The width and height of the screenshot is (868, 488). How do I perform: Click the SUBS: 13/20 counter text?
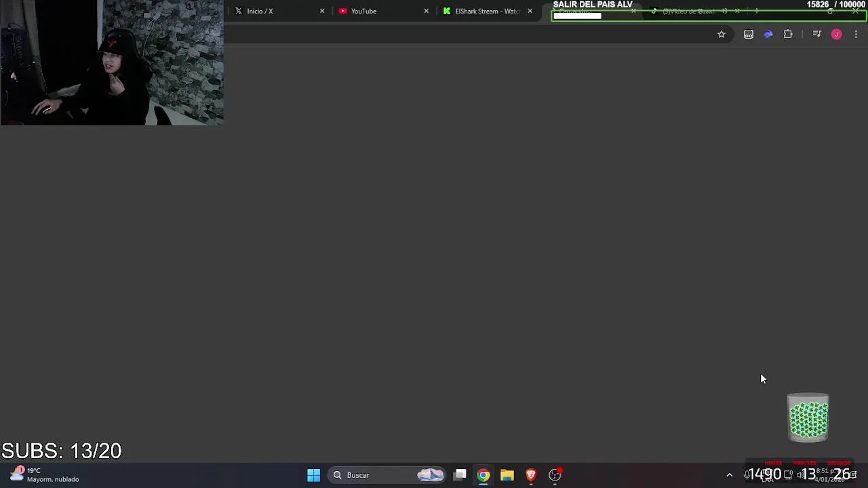point(62,451)
